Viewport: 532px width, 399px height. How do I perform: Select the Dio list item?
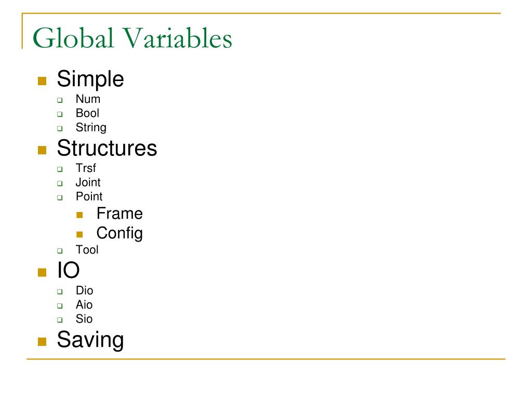pos(84,291)
